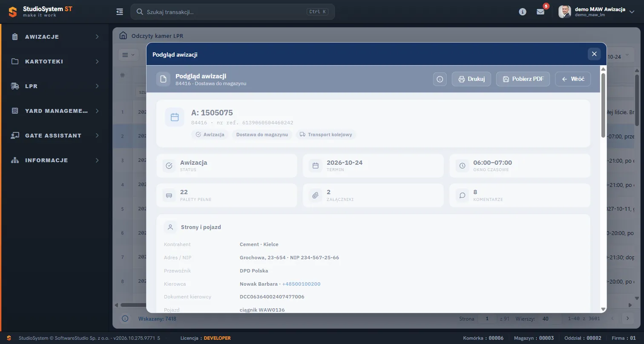Image resolution: width=644 pixels, height=344 pixels.
Task: Click the Drukuj button
Action: (x=471, y=79)
